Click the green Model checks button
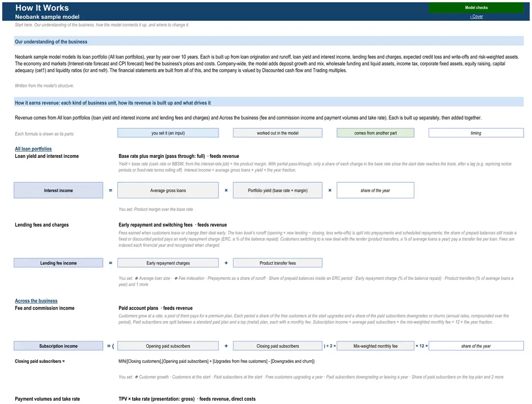Screen dimensions: 532x404 pos(476,8)
